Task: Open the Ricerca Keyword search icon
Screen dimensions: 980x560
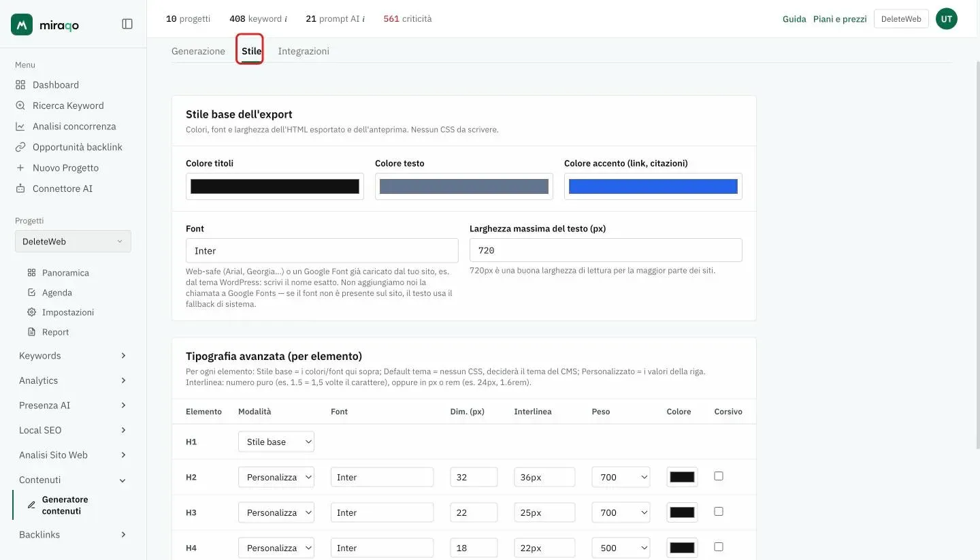Action: coord(20,105)
